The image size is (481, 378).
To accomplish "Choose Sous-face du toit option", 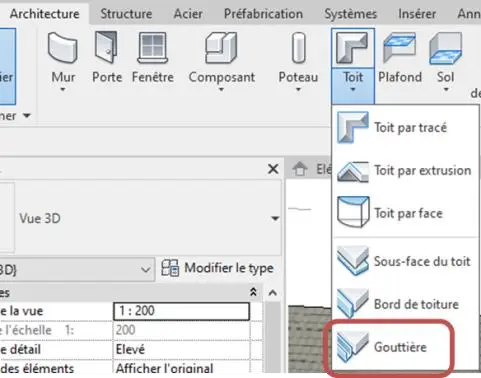I will click(405, 261).
